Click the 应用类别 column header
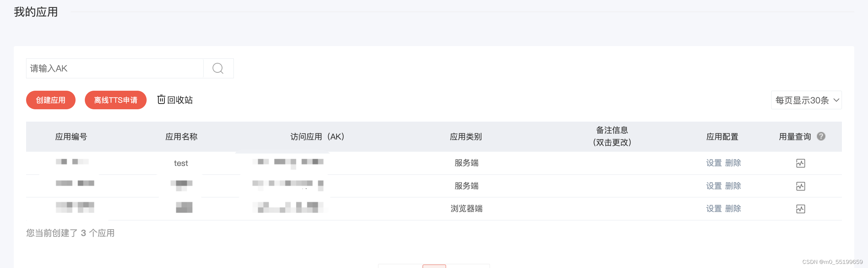This screenshot has height=268, width=868. pos(466,136)
